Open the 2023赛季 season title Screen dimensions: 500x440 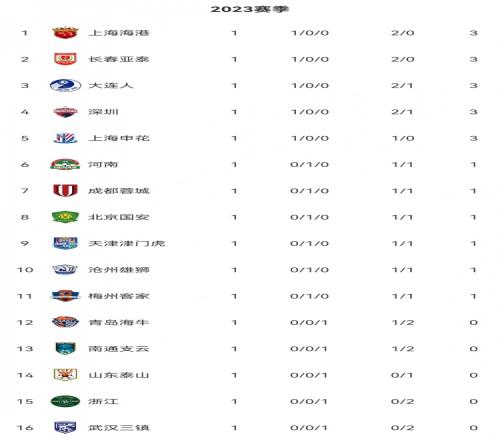(250, 9)
